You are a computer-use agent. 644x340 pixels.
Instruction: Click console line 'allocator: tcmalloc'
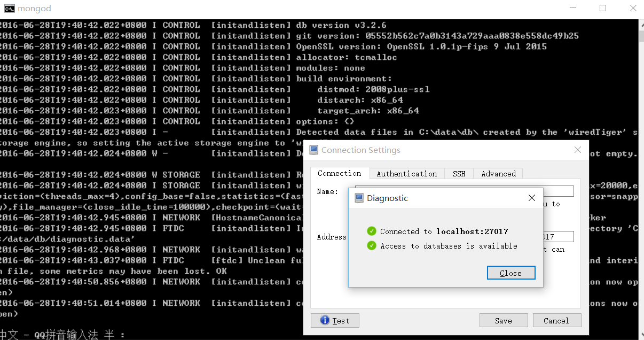(347, 57)
